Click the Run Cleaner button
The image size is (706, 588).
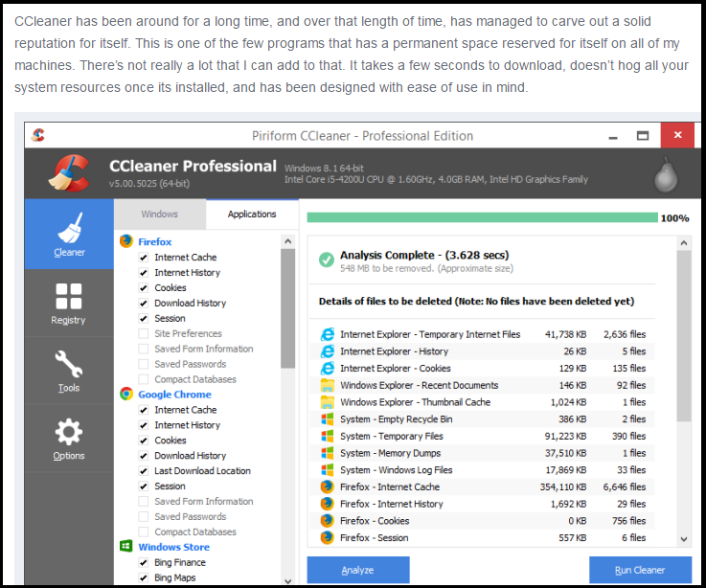(x=640, y=570)
